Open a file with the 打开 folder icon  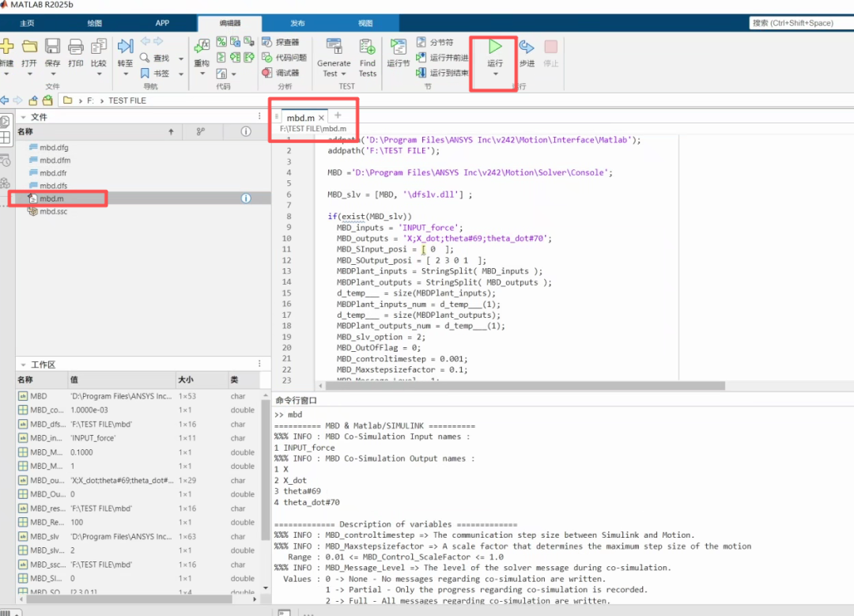click(29, 47)
